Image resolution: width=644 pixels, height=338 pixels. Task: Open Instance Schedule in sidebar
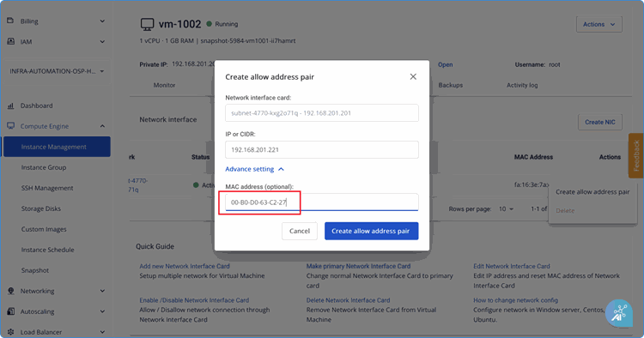[47, 250]
